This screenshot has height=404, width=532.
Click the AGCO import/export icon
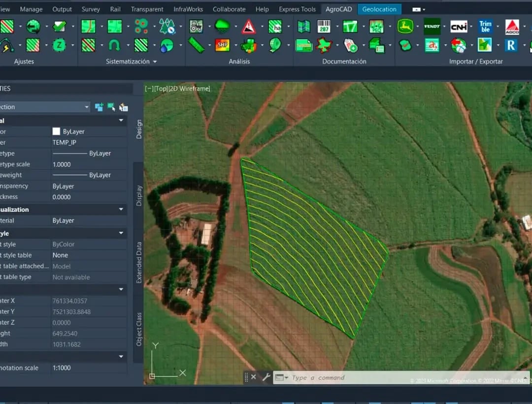[x=512, y=27]
